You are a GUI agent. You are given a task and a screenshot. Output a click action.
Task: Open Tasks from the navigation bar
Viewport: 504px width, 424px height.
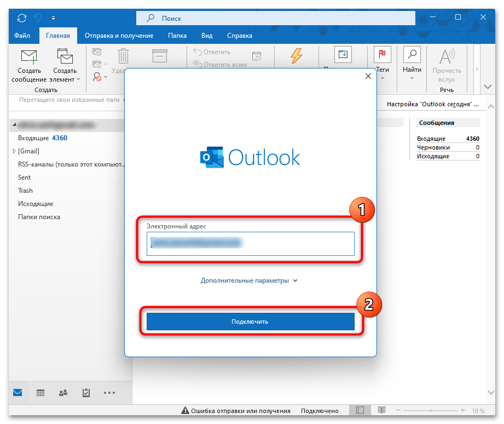[x=86, y=393]
